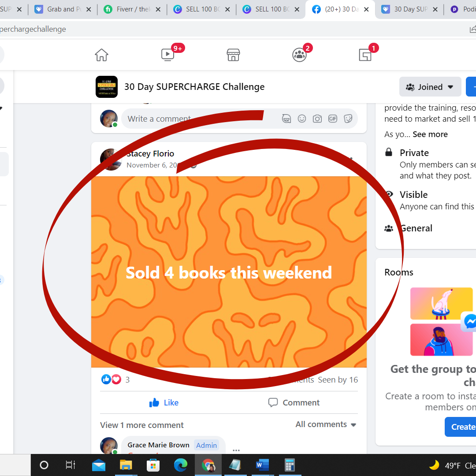Switch to the Grab and Pu browser tab

[64, 9]
